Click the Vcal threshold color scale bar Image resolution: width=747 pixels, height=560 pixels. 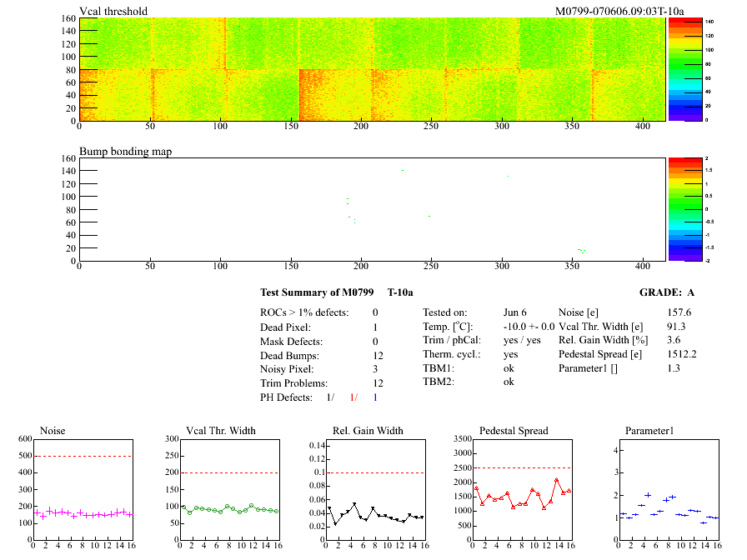pos(680,69)
